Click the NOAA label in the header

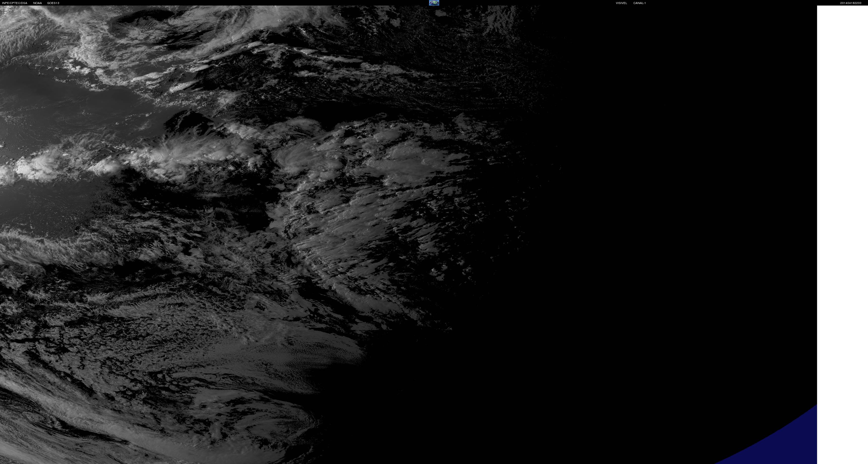tap(37, 3)
